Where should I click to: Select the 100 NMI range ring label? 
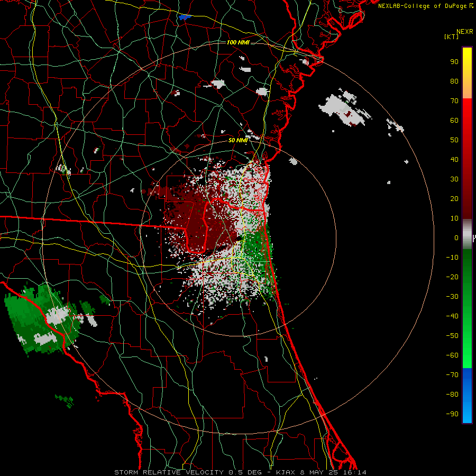(238, 42)
